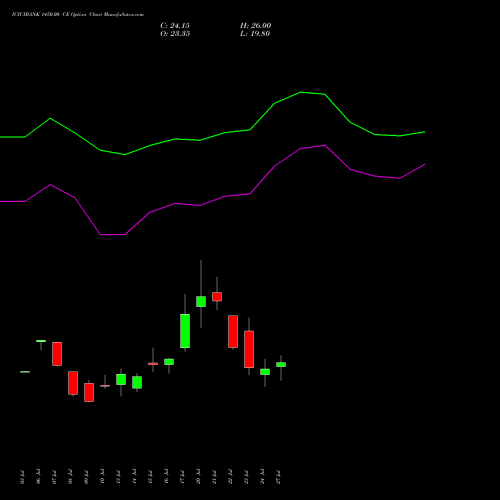
Task: Click the last green candle for 27 Jul
Action: 281,364
